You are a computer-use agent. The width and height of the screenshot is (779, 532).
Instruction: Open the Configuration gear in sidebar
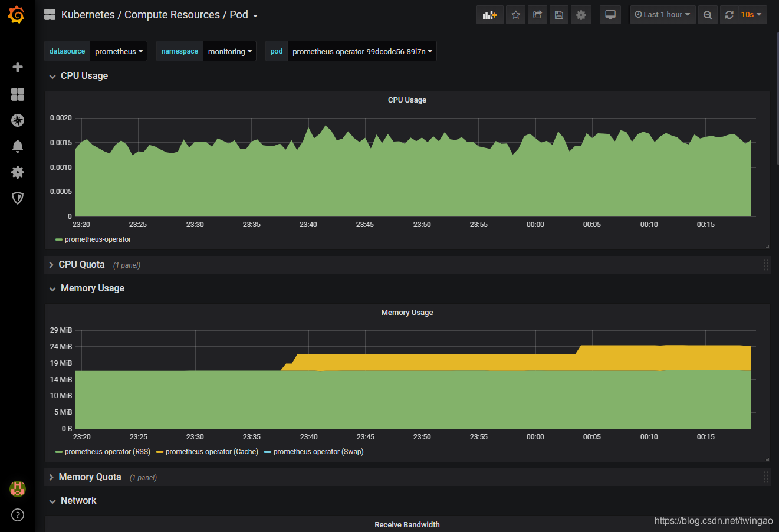tap(18, 172)
